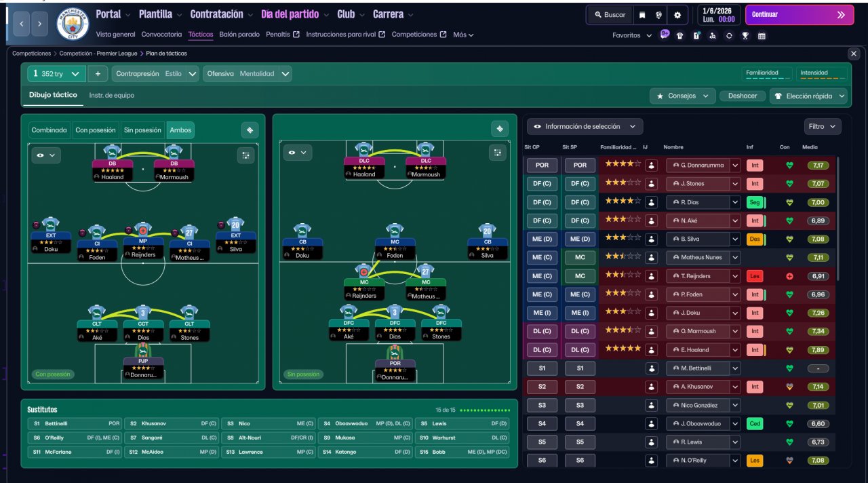
Task: Open the Contratación menu
Action: [x=222, y=14]
